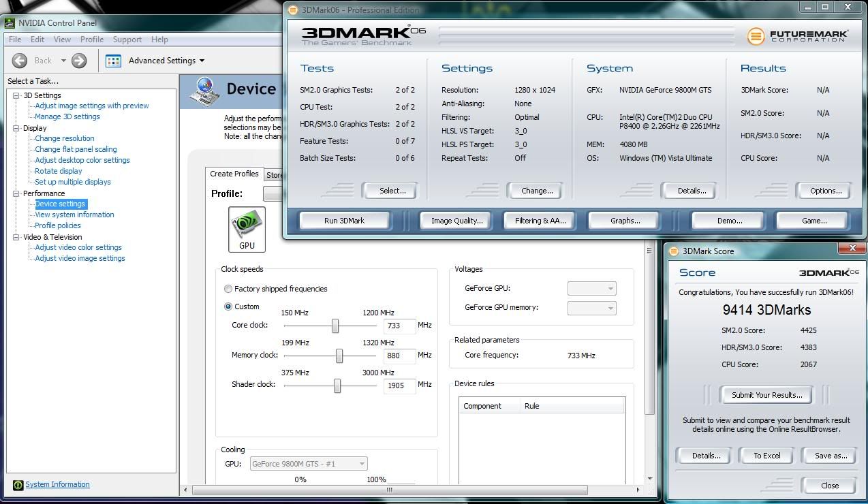
Task: Open the Advanced Settings dropdown arrow
Action: click(202, 61)
